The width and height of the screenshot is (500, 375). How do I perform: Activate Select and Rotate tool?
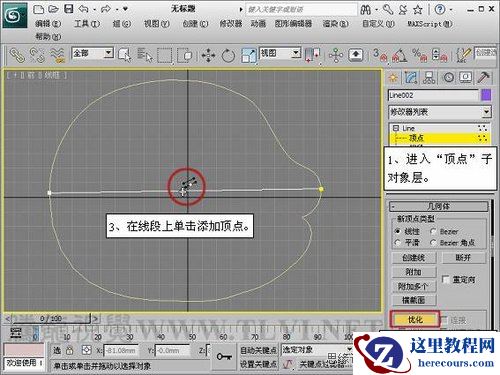click(x=228, y=55)
